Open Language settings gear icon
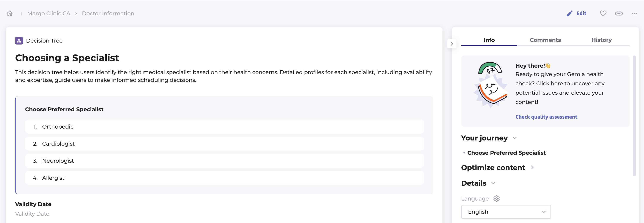Screen dimensions: 644x223 pos(497,198)
